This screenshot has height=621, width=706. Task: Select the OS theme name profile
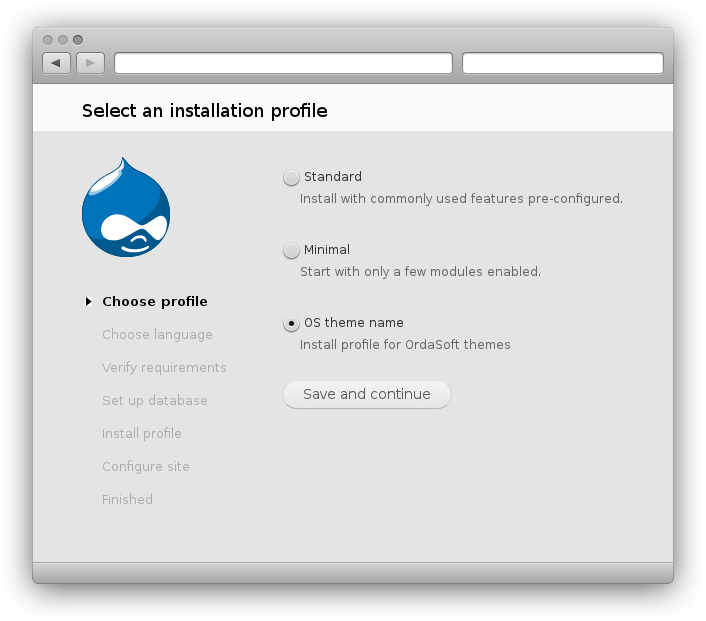(x=291, y=323)
